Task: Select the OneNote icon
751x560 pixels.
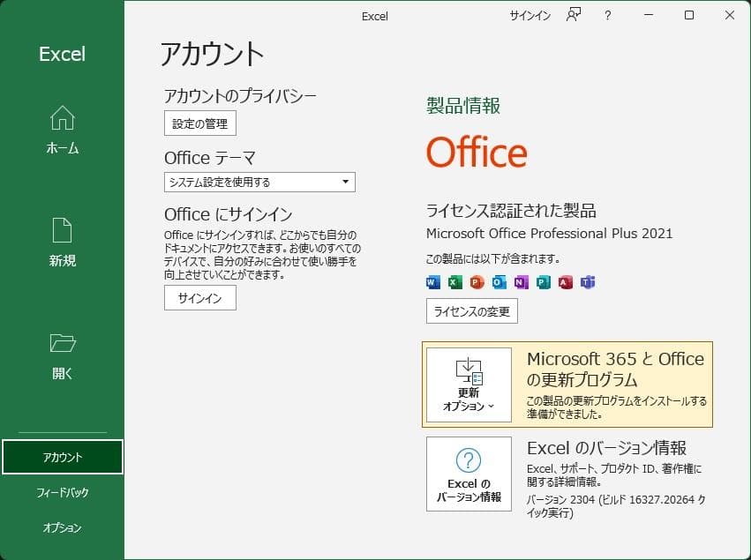Action: tap(521, 282)
